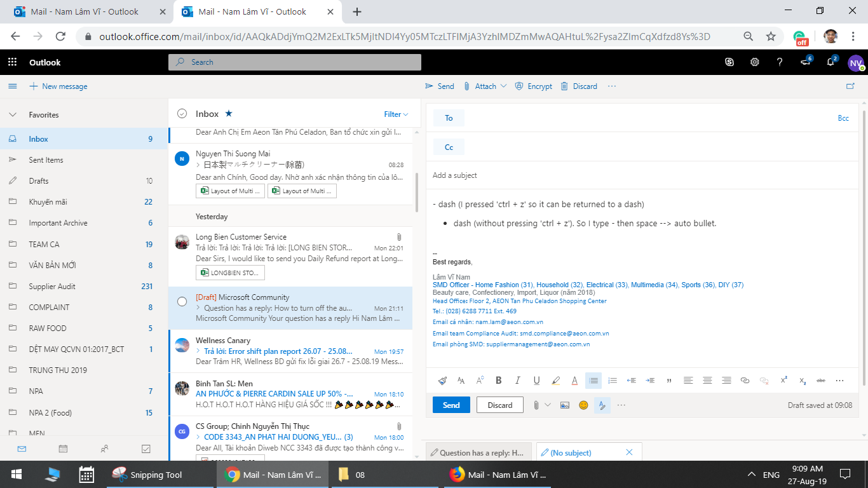Align text right
Image resolution: width=868 pixels, height=488 pixels.
pos(726,381)
